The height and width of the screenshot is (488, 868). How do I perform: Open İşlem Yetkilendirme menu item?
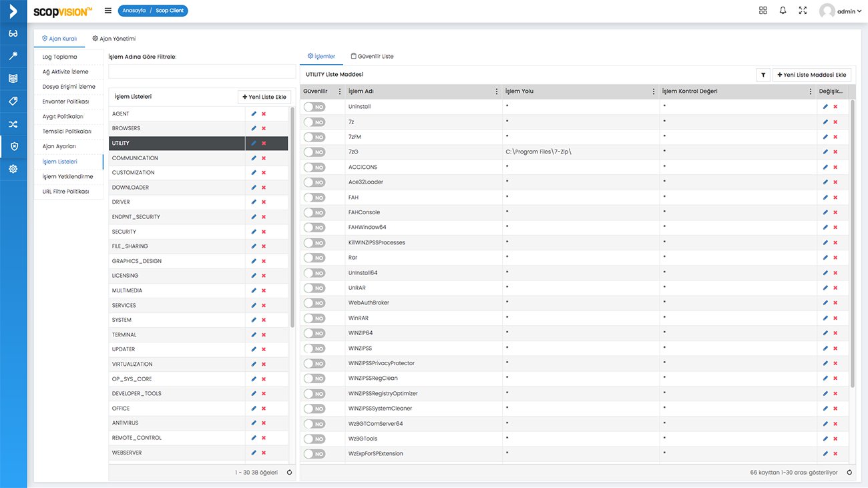[x=69, y=176]
